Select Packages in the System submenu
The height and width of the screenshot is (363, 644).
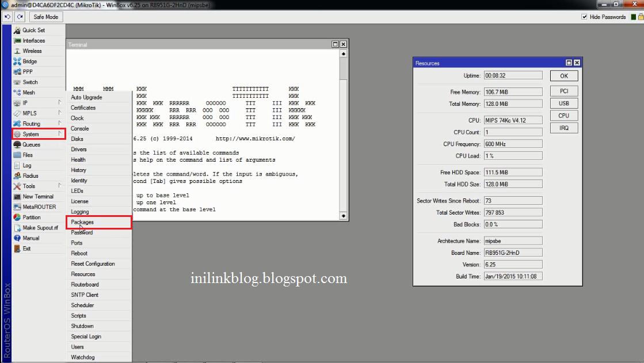click(98, 222)
